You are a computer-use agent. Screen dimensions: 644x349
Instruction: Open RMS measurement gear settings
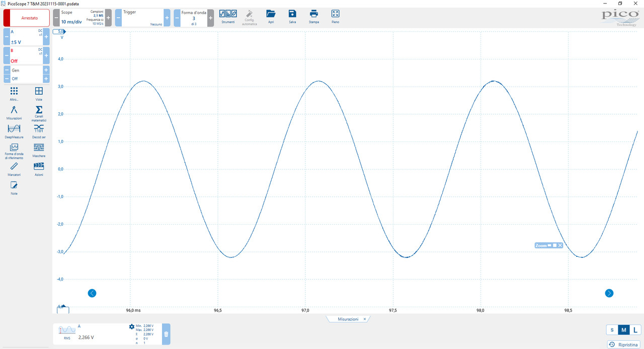click(x=132, y=326)
